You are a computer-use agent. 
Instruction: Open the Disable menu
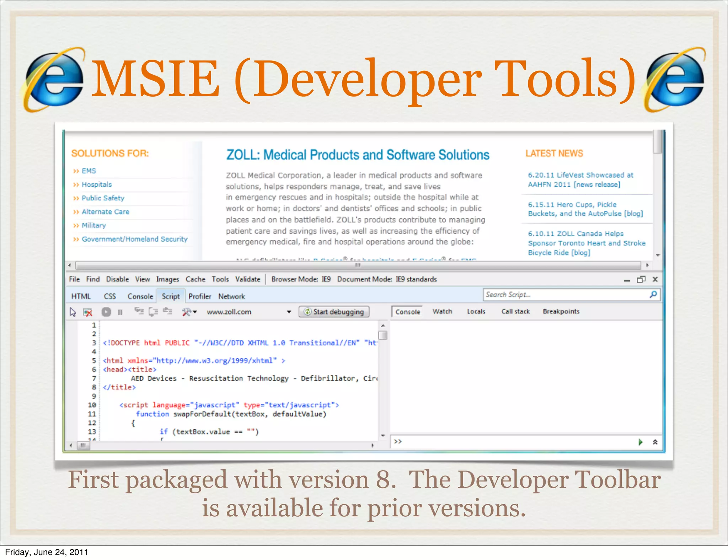117,279
